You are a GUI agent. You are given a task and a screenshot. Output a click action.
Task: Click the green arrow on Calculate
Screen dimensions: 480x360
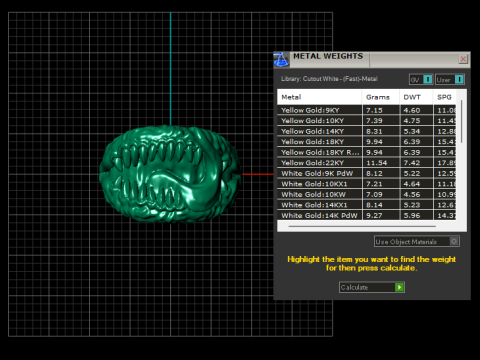[399, 287]
